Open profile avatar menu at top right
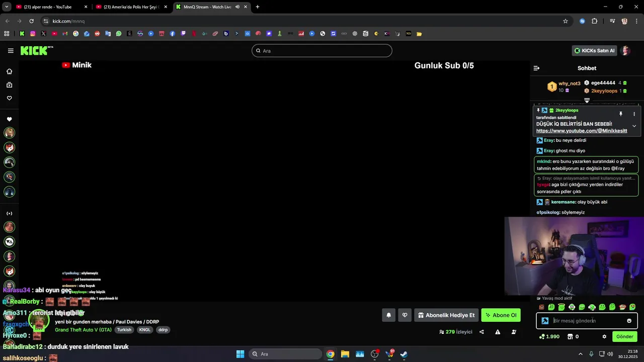 coord(626,51)
